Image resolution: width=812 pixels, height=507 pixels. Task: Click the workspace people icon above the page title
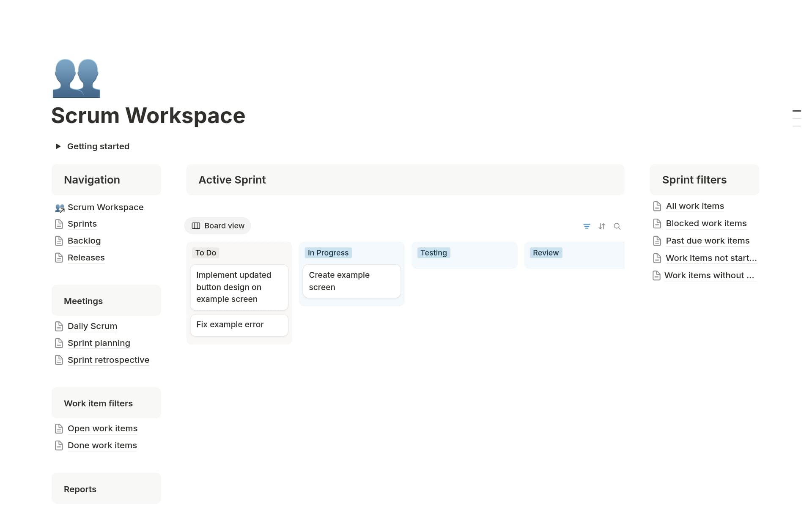pyautogui.click(x=76, y=78)
